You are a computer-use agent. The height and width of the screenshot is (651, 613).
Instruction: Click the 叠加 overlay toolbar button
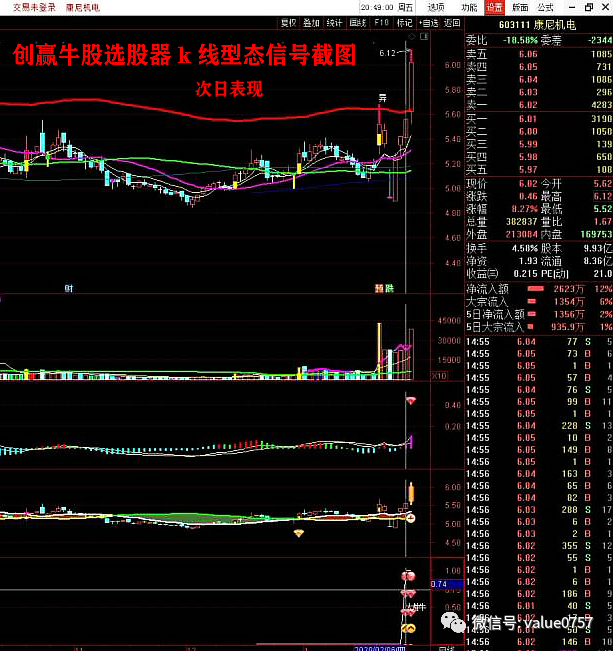(x=311, y=23)
